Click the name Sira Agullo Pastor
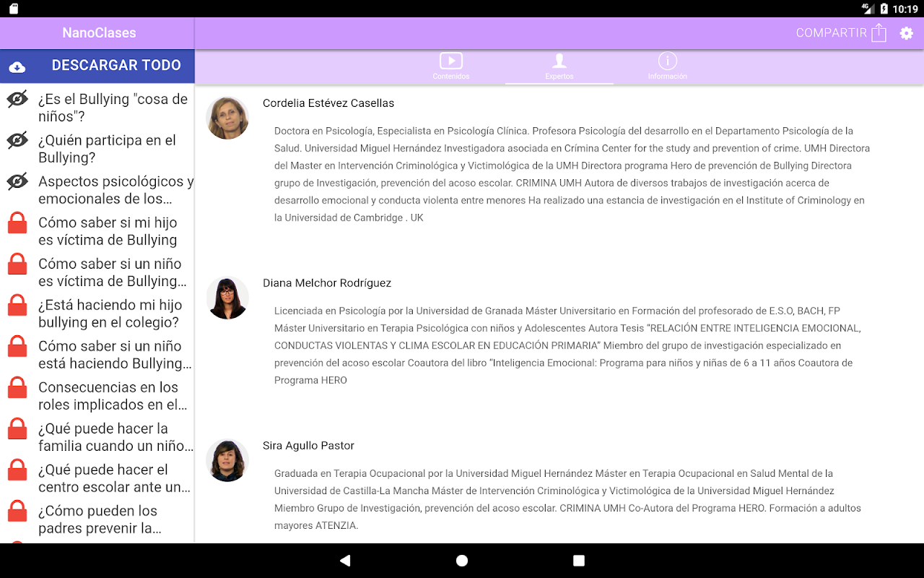The height and width of the screenshot is (578, 924). pyautogui.click(x=308, y=446)
